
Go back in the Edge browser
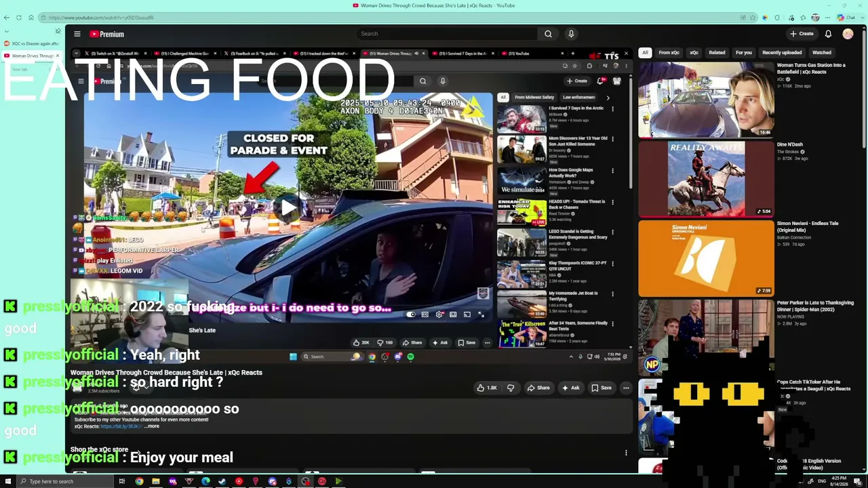(7, 18)
